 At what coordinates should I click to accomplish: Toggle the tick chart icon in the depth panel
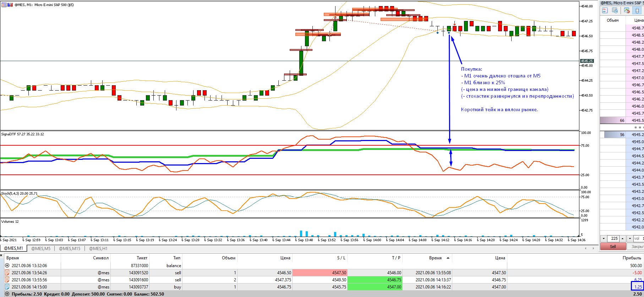(x=605, y=11)
